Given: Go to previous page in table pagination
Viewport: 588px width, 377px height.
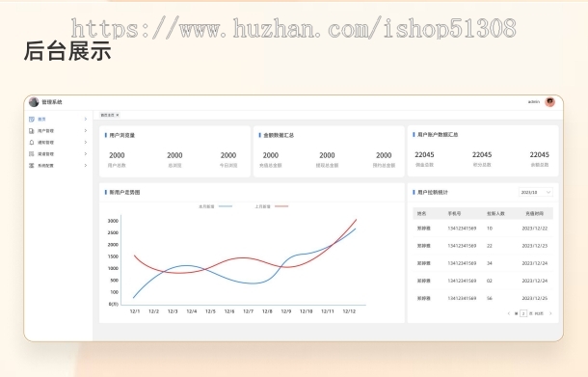Looking at the screenshot, I should click(509, 313).
